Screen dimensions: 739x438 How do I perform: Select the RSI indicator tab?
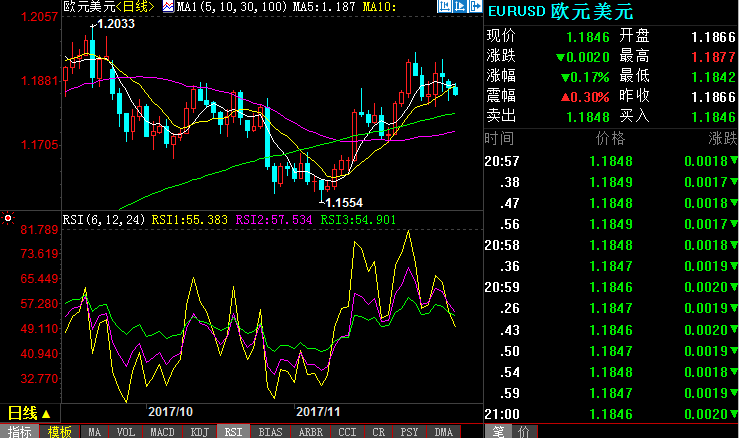point(232,431)
